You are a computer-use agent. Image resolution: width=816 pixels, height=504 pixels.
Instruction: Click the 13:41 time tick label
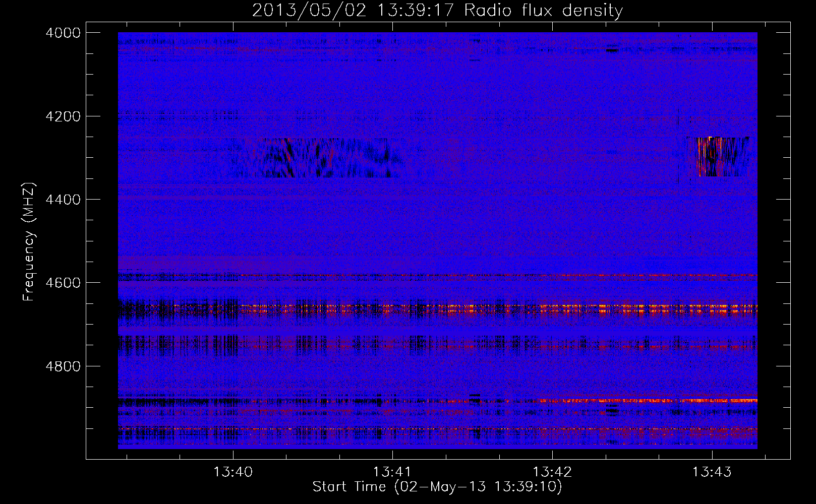point(392,472)
